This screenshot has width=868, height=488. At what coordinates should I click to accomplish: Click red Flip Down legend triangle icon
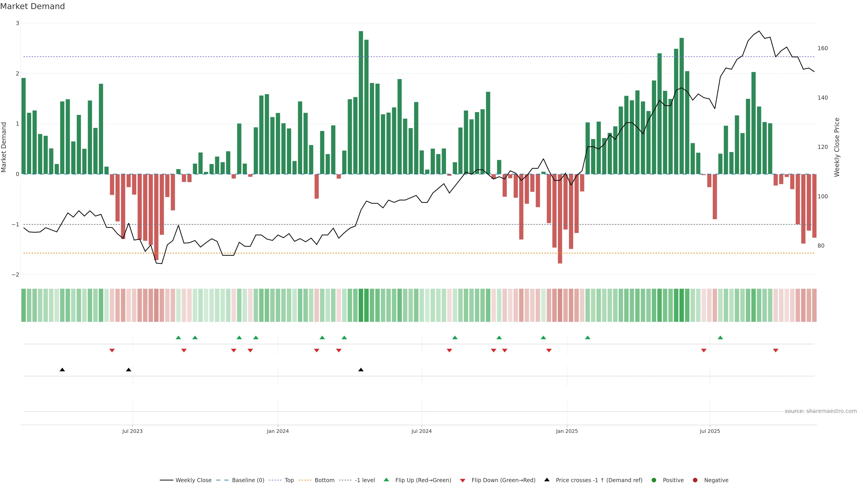[x=463, y=481]
